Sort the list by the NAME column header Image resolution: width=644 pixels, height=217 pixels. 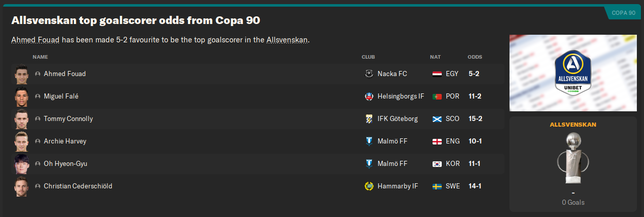point(40,57)
